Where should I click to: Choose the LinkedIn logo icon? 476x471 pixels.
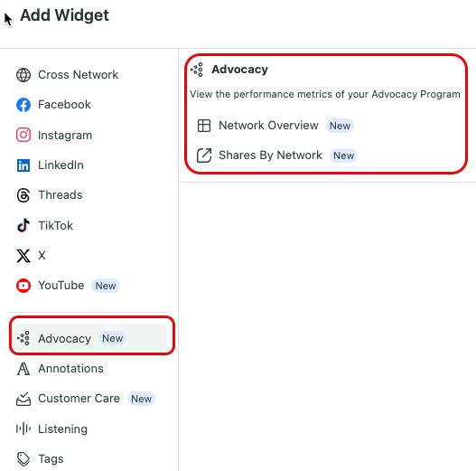23,165
